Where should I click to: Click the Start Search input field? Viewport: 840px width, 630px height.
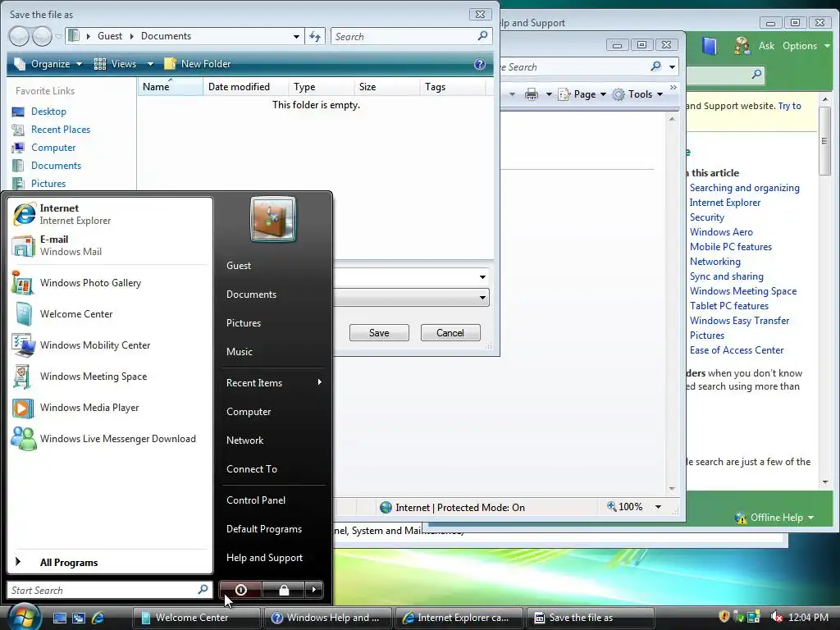pyautogui.click(x=109, y=590)
